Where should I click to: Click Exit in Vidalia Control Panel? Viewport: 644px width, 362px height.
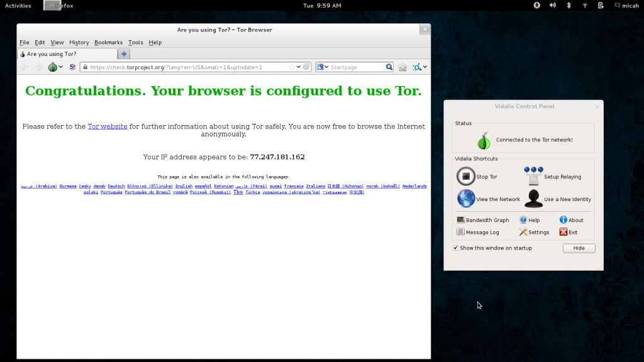(569, 233)
